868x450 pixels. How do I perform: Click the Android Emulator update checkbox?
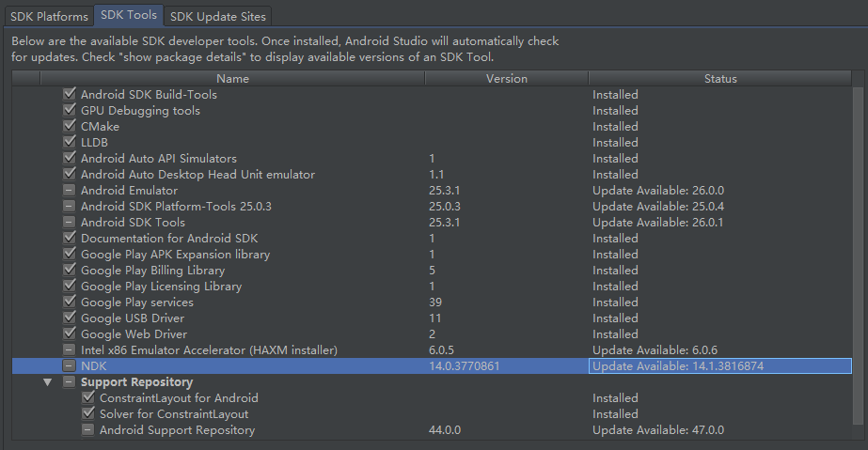coord(69,191)
